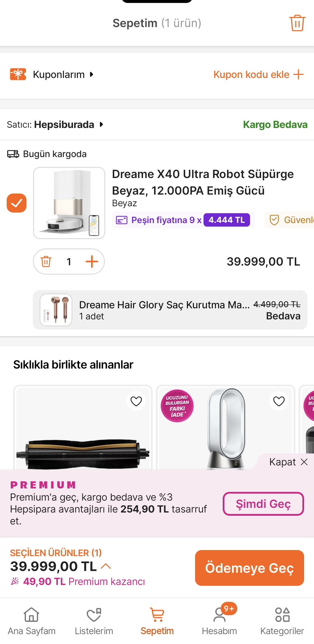
Task: Tap the installment offer 4.444 TL badge
Action: click(226, 220)
